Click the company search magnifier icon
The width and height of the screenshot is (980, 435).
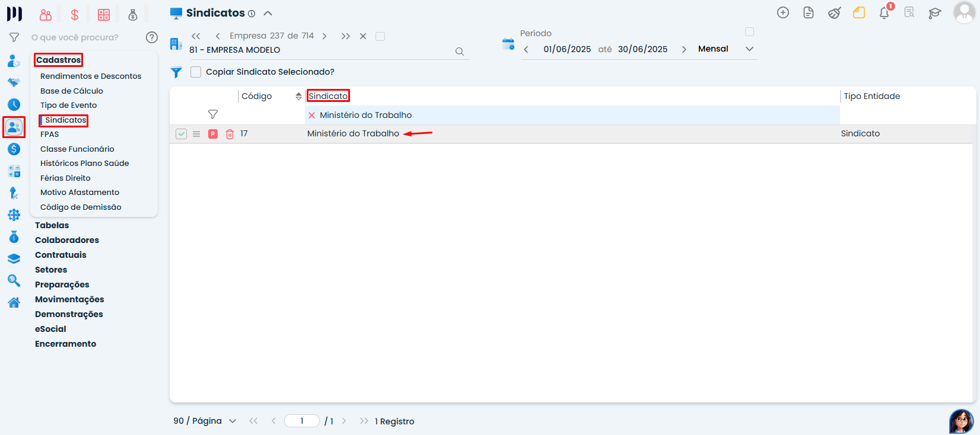click(460, 52)
